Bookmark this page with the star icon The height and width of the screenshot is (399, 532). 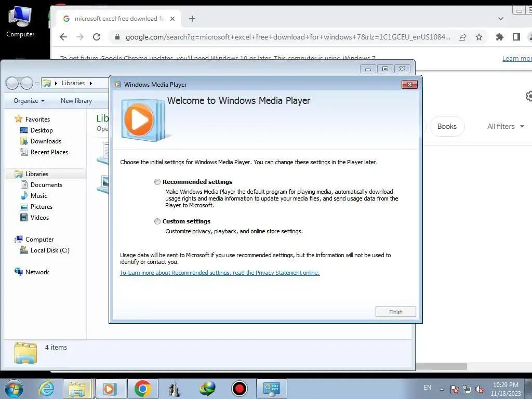[x=478, y=37]
